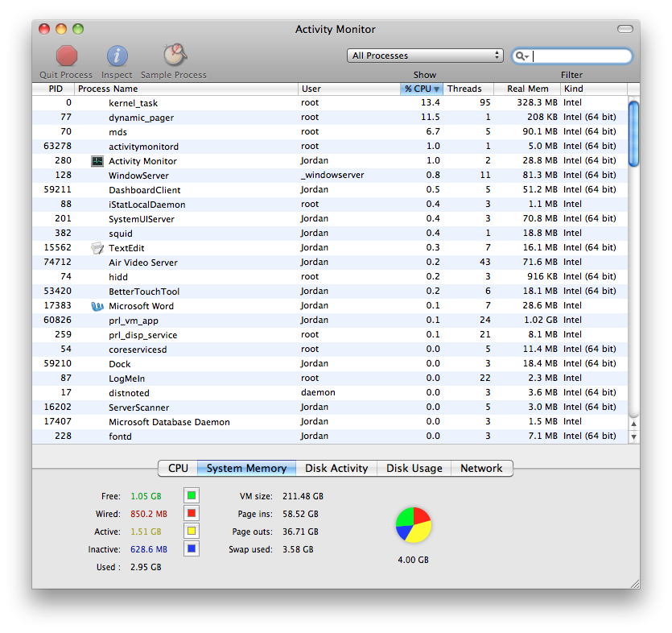Image resolution: width=672 pixels, height=633 pixels.
Task: Click the 211.48 GB VM size value
Action: click(x=303, y=496)
